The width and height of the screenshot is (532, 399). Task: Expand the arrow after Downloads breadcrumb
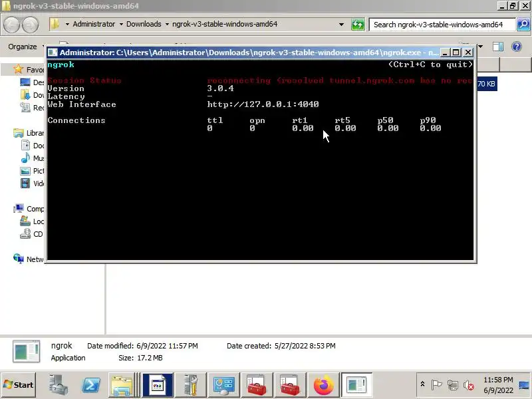point(167,25)
